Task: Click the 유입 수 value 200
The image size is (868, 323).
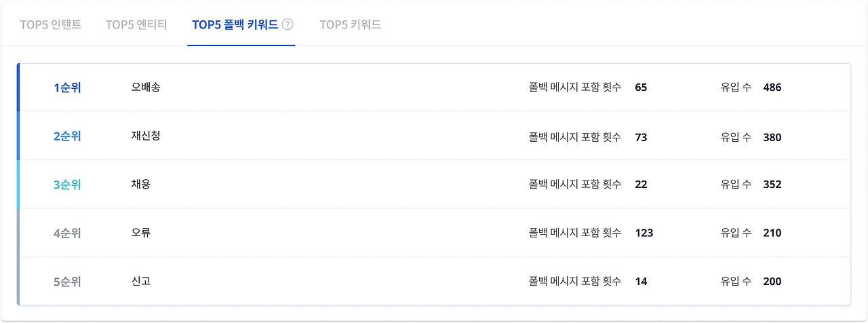Action: pos(772,282)
